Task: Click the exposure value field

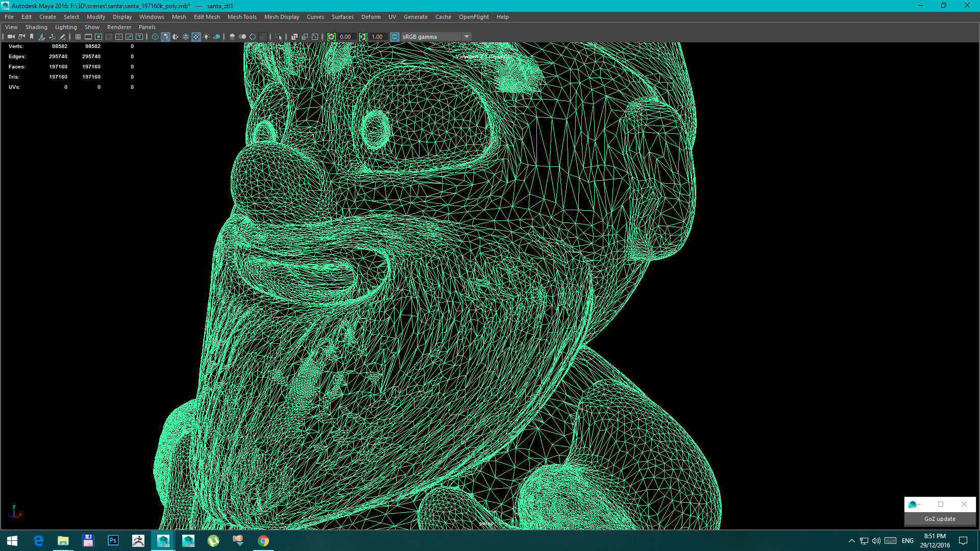Action: [x=346, y=37]
